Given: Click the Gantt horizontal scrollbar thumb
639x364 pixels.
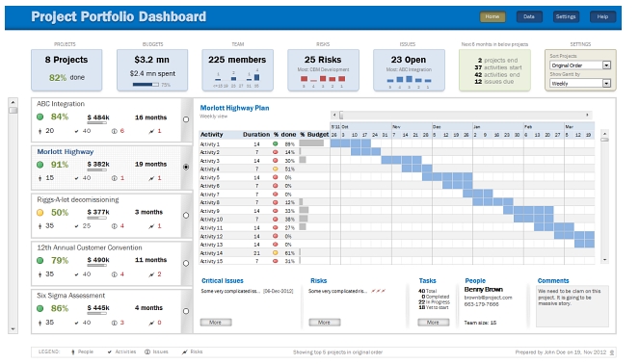Looking at the screenshot, I should click(x=341, y=115).
